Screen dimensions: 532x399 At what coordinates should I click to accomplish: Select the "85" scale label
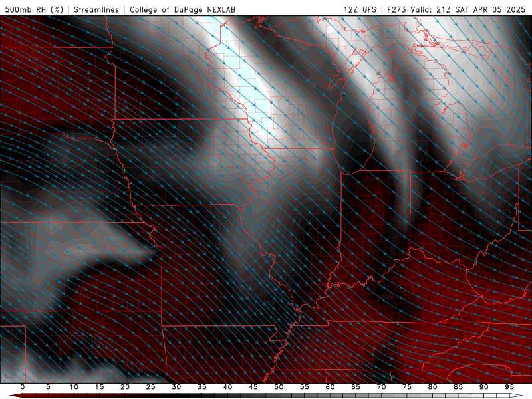[x=458, y=387]
